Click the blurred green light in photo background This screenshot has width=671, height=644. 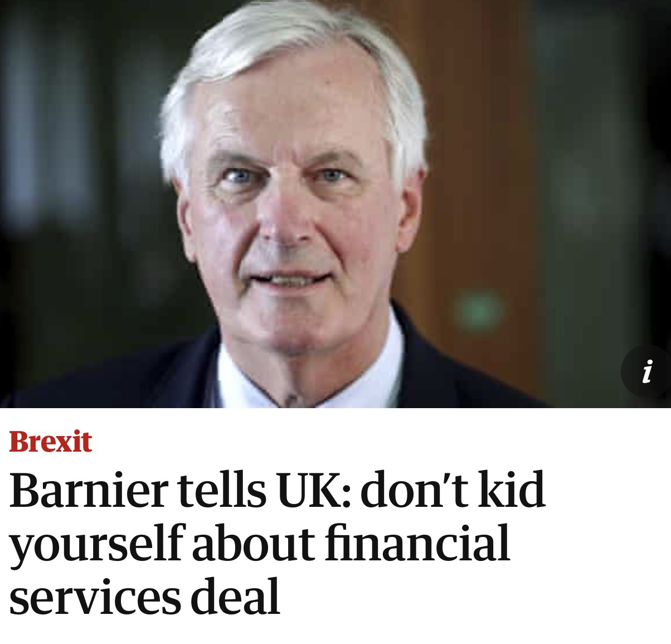pyautogui.click(x=476, y=311)
